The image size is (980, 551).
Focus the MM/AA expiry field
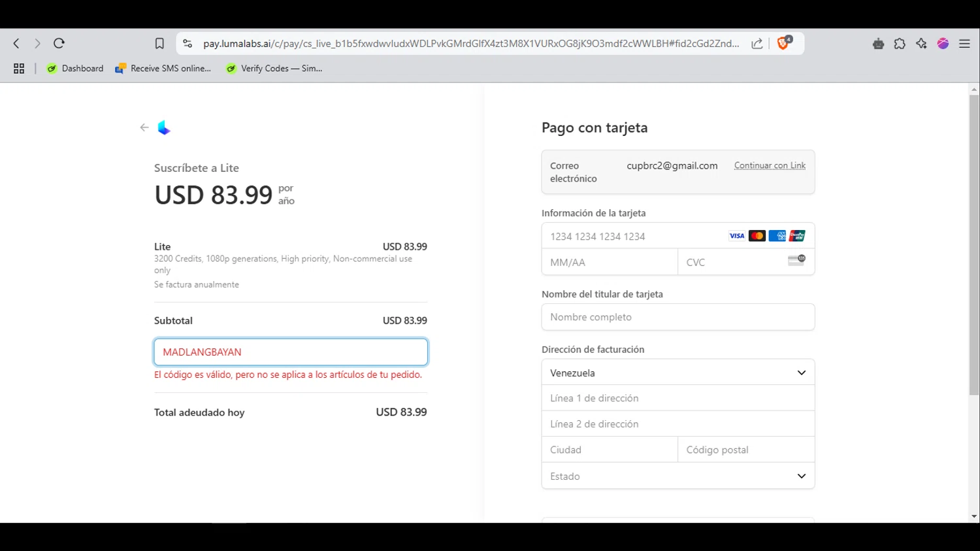610,262
